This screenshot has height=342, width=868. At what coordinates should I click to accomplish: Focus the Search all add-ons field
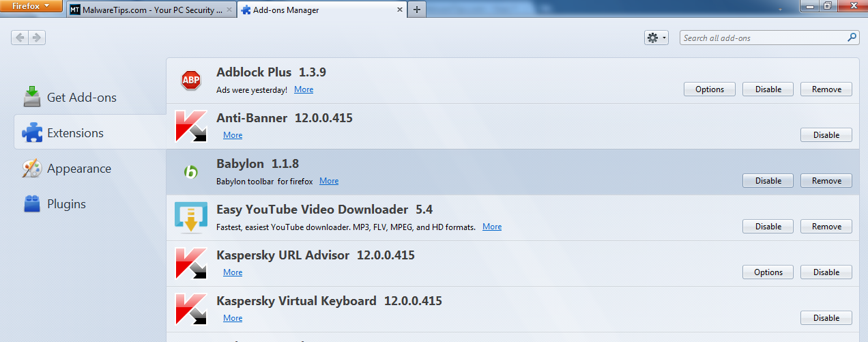(x=763, y=38)
